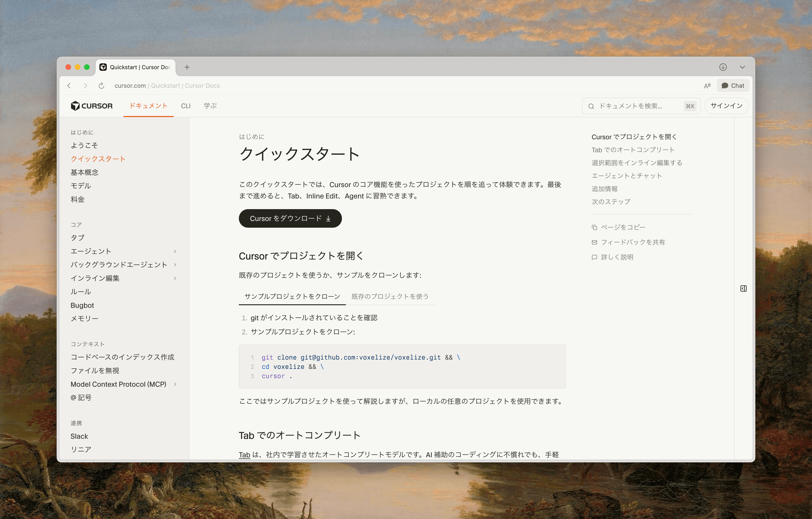
Task: Toggle the side panel icon at right edge
Action: [x=743, y=288]
